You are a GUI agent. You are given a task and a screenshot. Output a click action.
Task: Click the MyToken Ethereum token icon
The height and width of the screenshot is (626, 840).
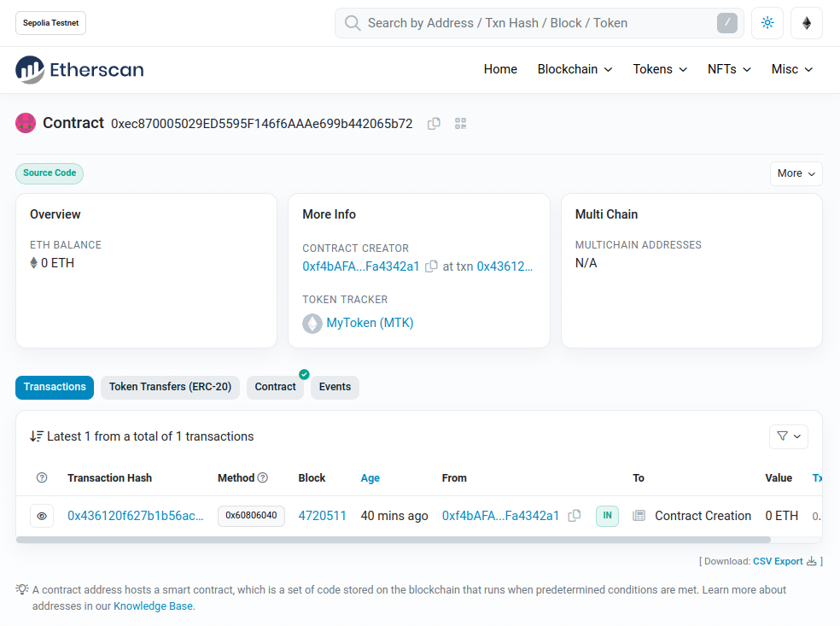click(x=312, y=323)
